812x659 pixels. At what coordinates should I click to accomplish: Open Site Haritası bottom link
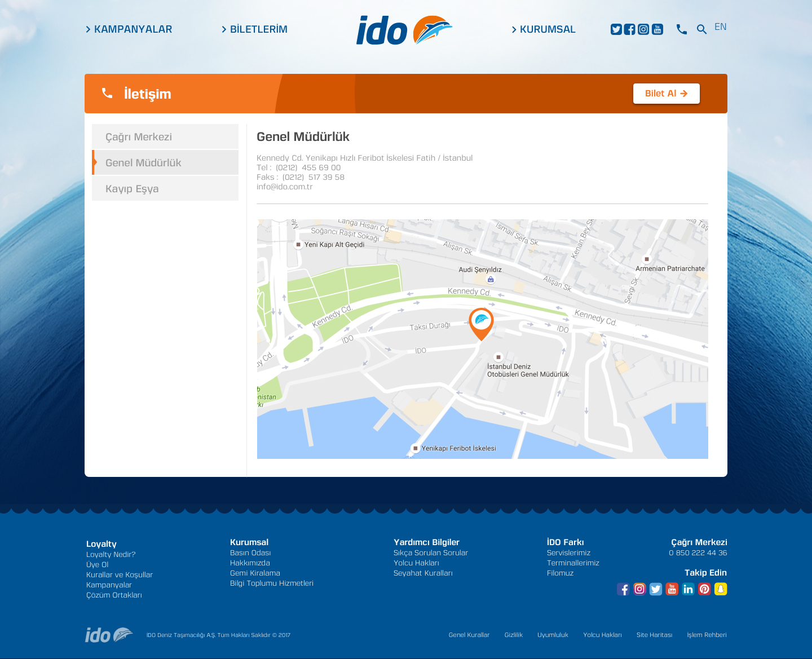coord(654,635)
